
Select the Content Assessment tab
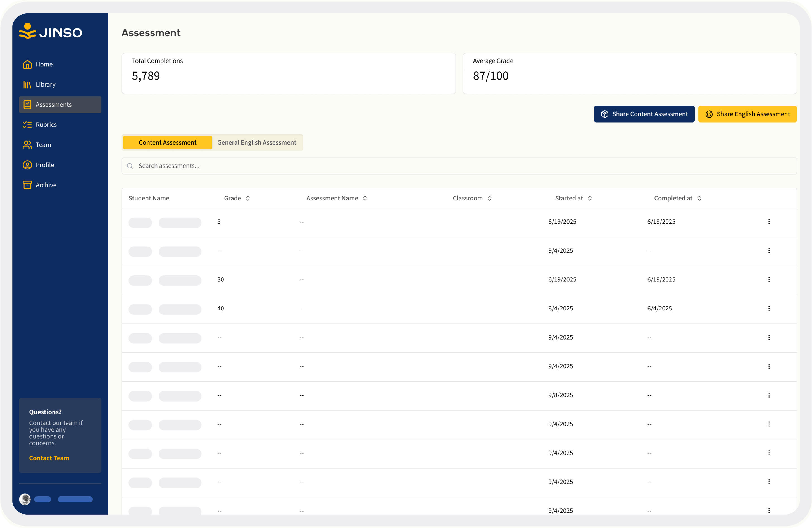coord(168,143)
